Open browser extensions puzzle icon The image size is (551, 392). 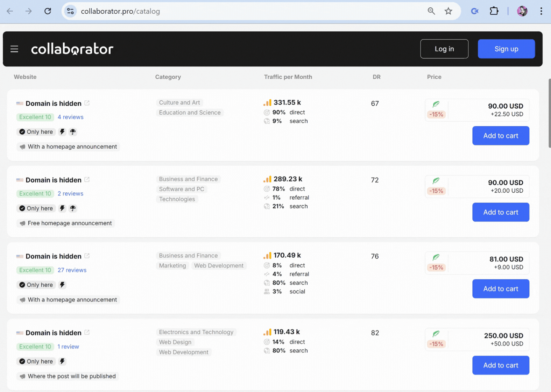pyautogui.click(x=494, y=11)
